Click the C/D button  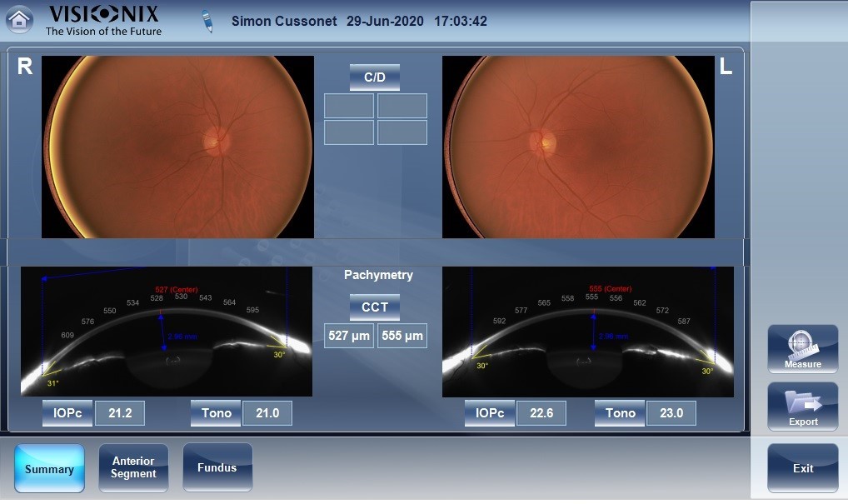pos(374,77)
